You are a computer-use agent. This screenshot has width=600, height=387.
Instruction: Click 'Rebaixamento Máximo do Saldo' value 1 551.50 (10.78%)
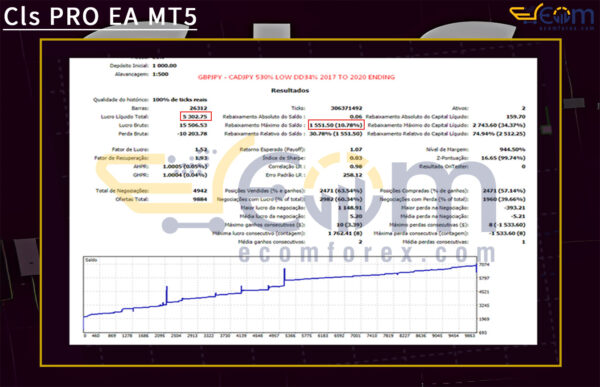click(336, 125)
